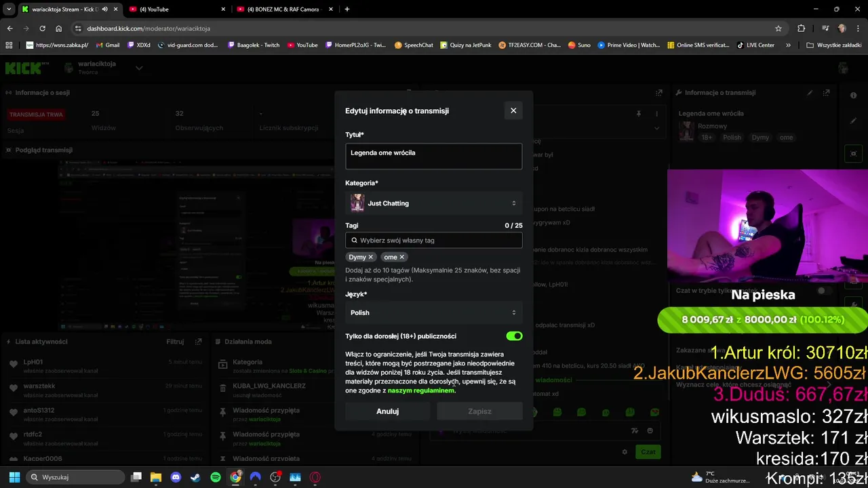Remove the ome tag with its x

pyautogui.click(x=401, y=257)
